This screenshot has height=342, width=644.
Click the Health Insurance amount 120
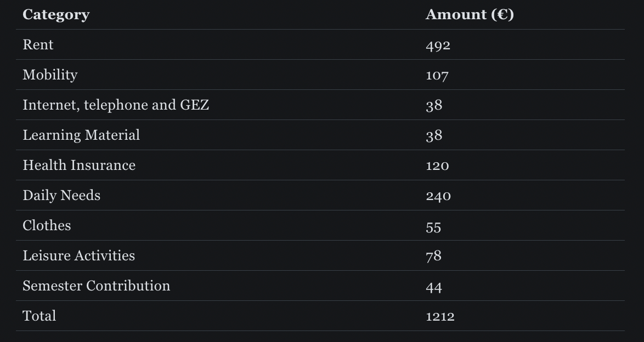[437, 166]
